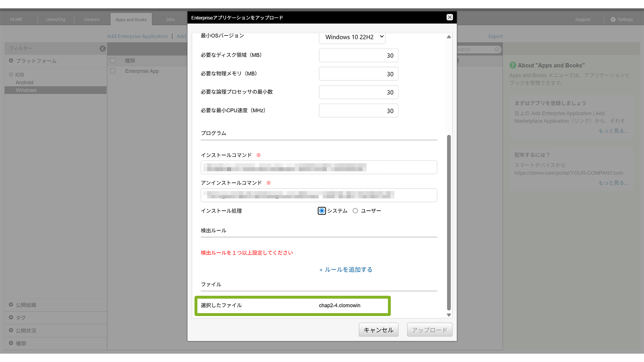Select the システム install radio option
Image resolution: width=644 pixels, height=362 pixels.
322,211
